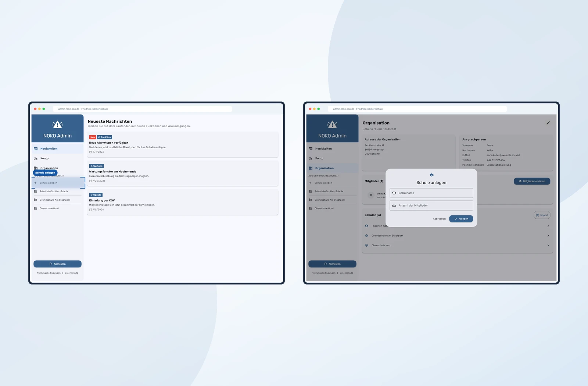Select highlighted Organisation menu item in Organisation page window

[x=332, y=168]
